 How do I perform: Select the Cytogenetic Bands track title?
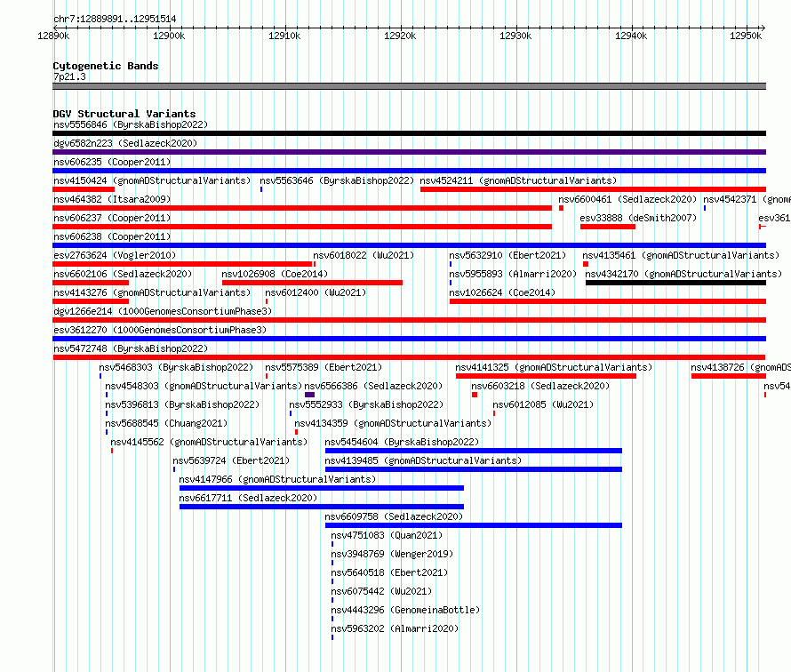[x=106, y=66]
